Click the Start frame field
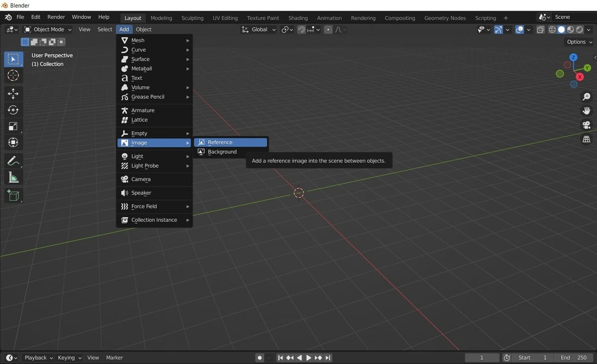Viewport: 597px width, 364px height. coord(533,358)
